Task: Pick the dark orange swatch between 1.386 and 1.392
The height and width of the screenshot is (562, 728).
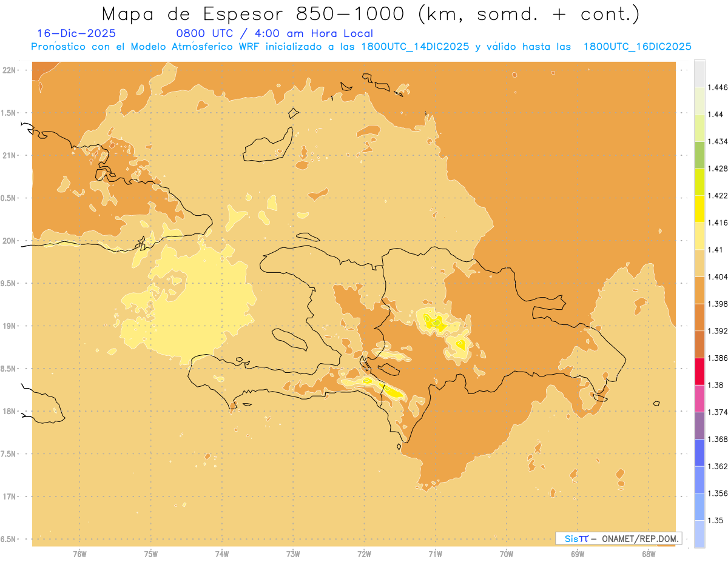Action: [699, 344]
